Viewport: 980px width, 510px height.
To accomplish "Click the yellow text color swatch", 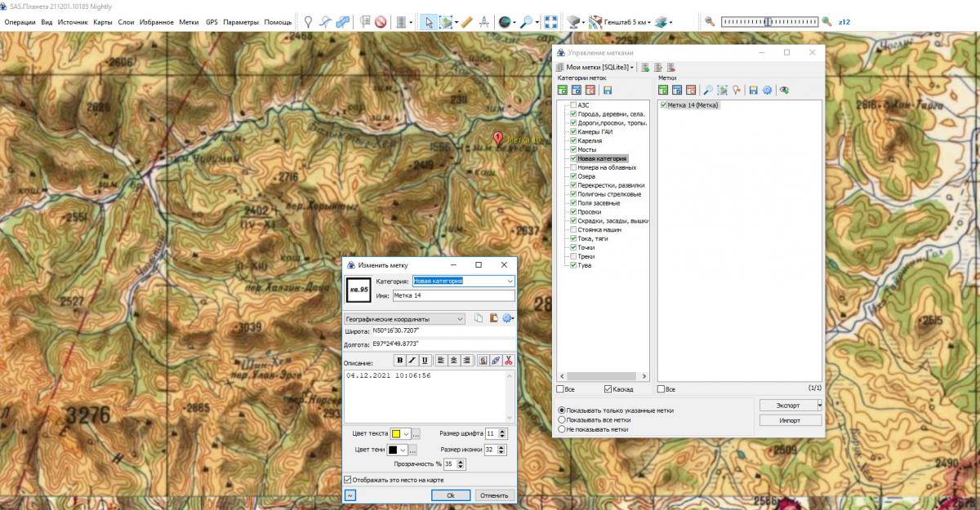I will pos(396,433).
